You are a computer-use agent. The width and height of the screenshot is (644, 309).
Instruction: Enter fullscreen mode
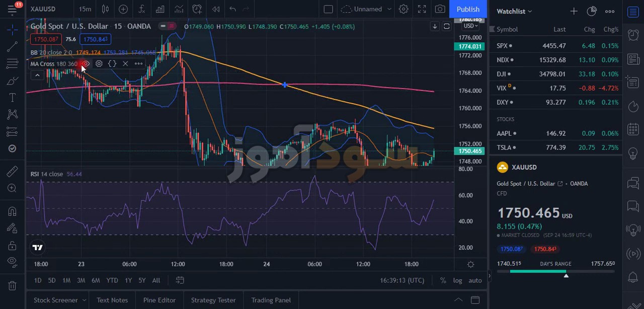point(422,9)
